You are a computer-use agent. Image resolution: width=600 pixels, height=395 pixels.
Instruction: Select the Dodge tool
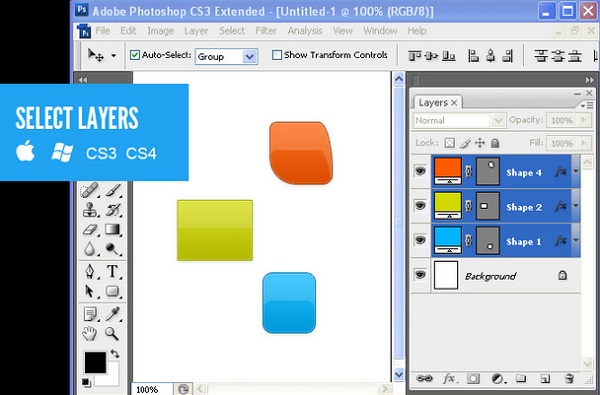tap(112, 249)
